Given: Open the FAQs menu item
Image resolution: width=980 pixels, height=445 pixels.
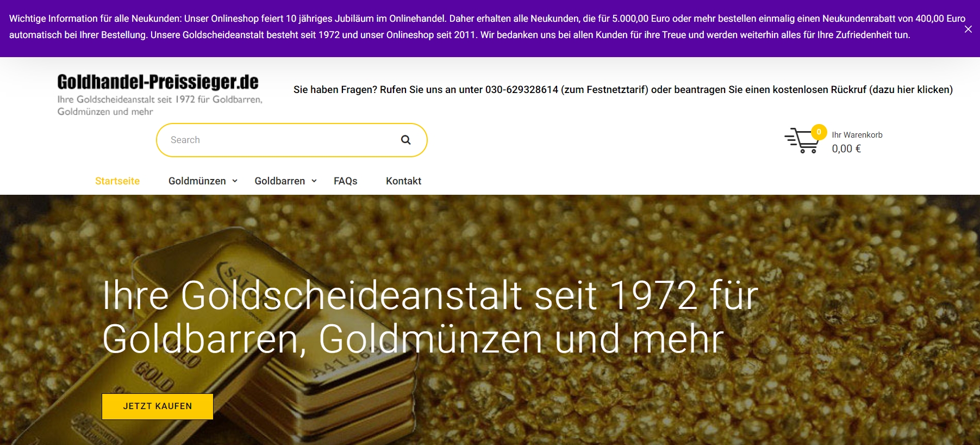Looking at the screenshot, I should click(346, 181).
